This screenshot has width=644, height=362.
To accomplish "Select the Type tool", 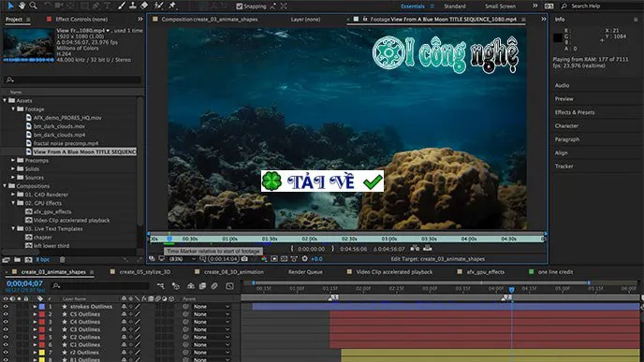I will 108,6.
